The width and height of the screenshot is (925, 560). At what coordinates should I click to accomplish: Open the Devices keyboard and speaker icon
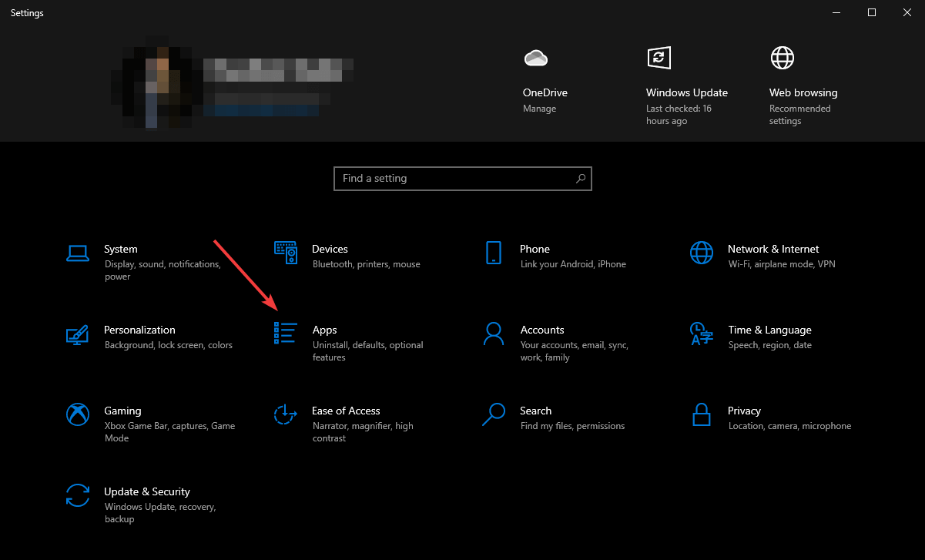click(x=285, y=253)
